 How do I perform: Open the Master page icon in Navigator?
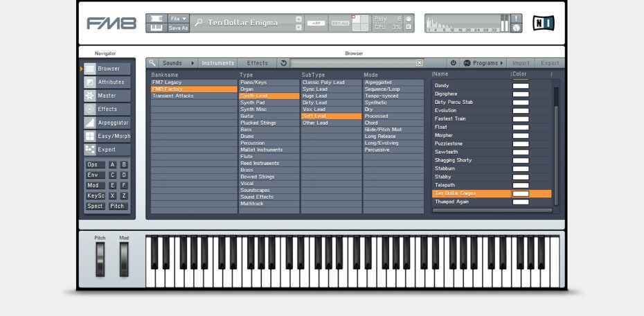coord(89,96)
